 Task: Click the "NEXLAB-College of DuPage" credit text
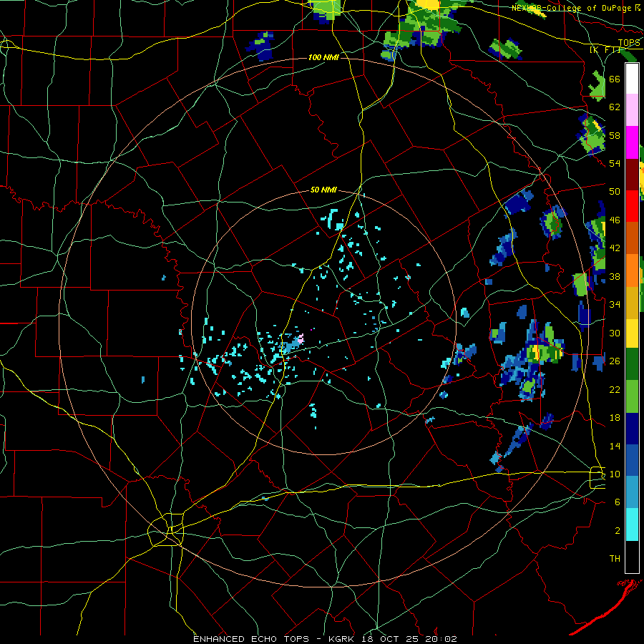coord(571,8)
